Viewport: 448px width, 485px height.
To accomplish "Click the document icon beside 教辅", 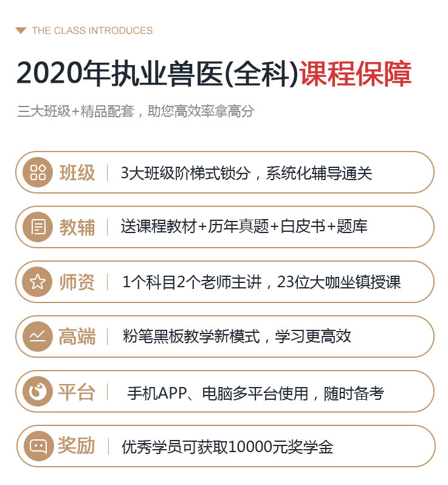I will tap(38, 227).
